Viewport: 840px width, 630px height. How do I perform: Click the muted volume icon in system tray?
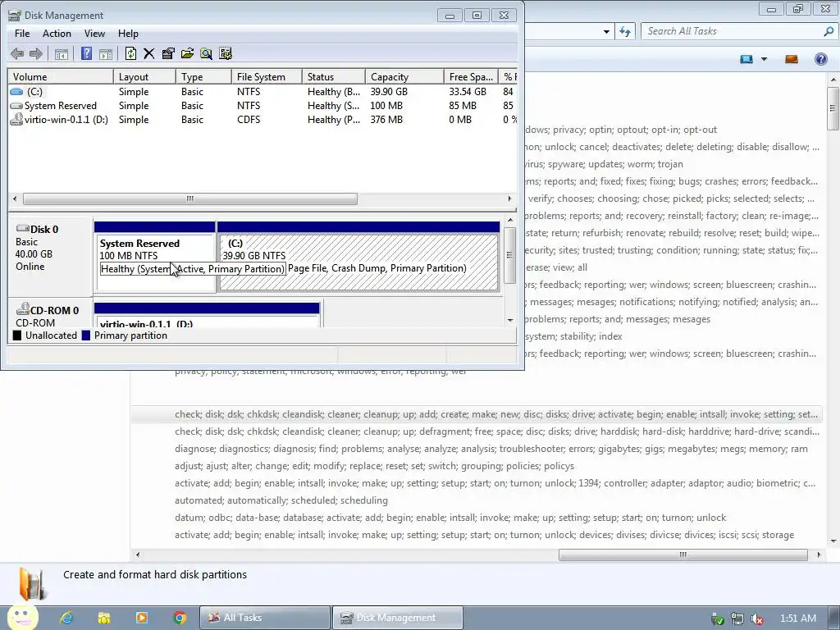pos(757,619)
